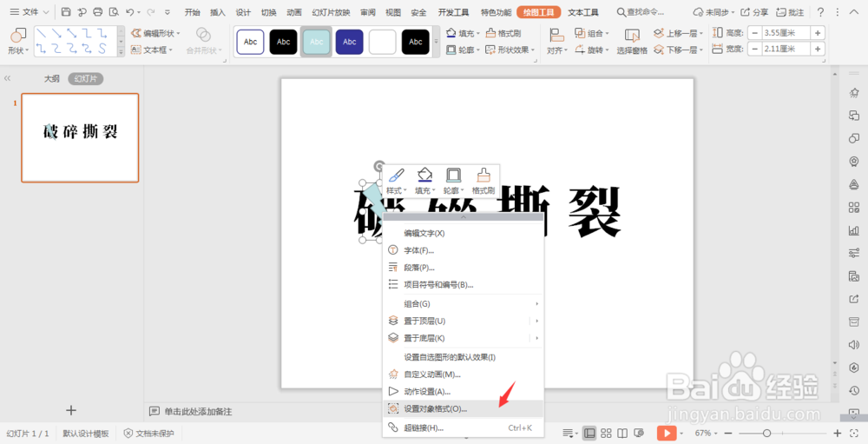The image size is (868, 444).
Task: Open the 文件 file menu
Action: 30,11
